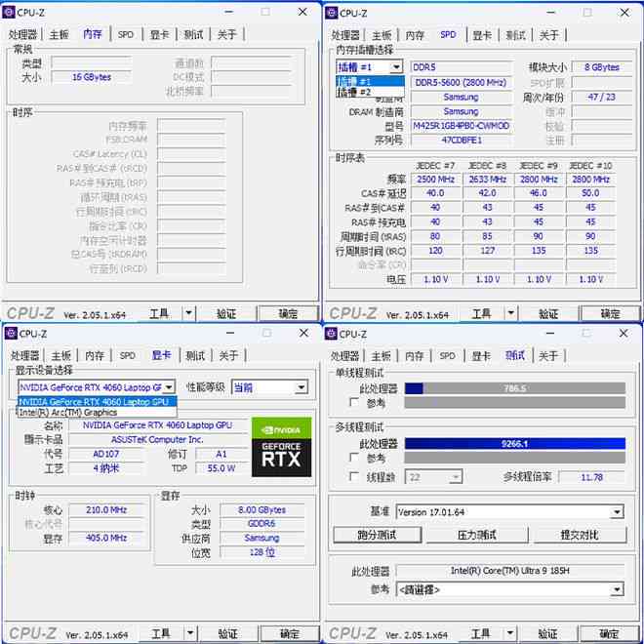Click JEDEC #7 frequency 2500 MHz cell

tap(435, 180)
